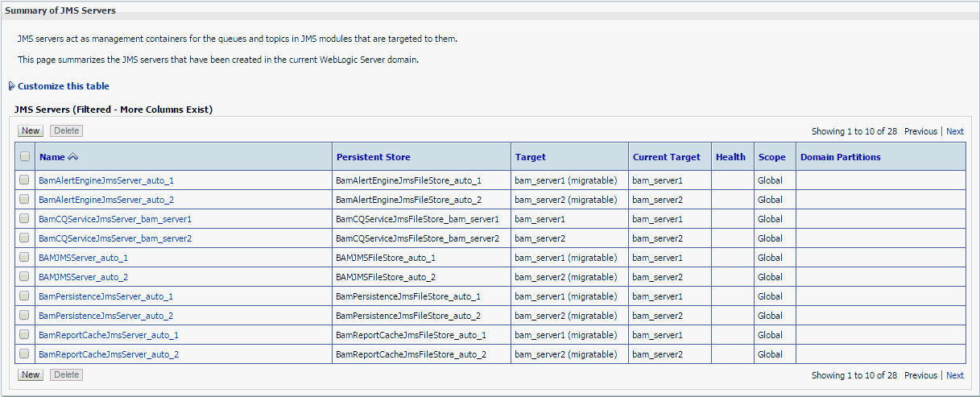Tick the BAMJMSServer_auto_2 row checkbox
This screenshot has width=980, height=397.
[25, 277]
